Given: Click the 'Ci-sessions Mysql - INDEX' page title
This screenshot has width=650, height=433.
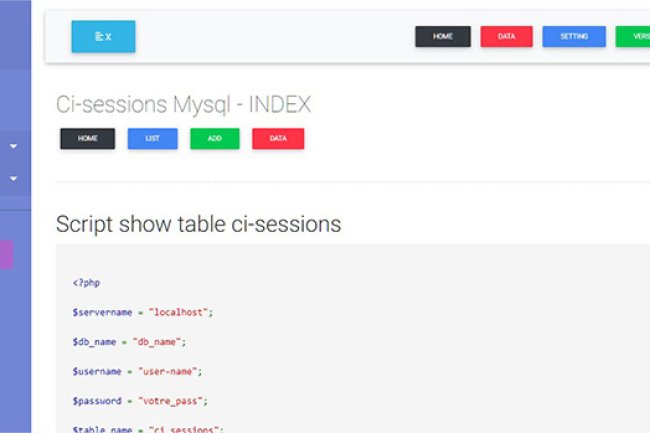Looking at the screenshot, I should point(184,104).
